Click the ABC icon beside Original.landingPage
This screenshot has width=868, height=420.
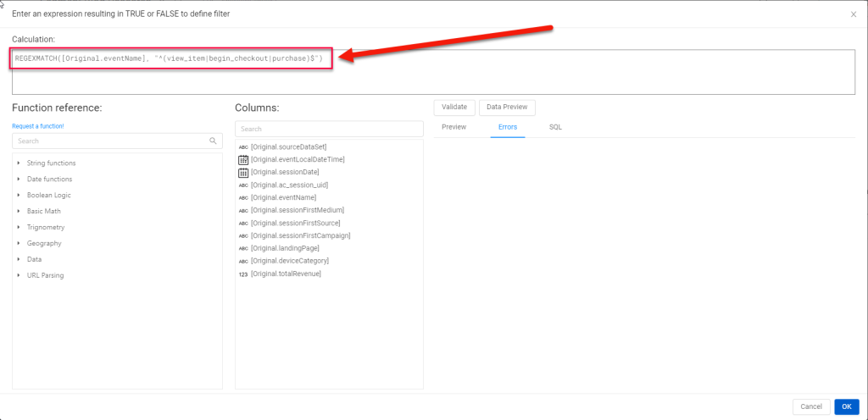243,249
